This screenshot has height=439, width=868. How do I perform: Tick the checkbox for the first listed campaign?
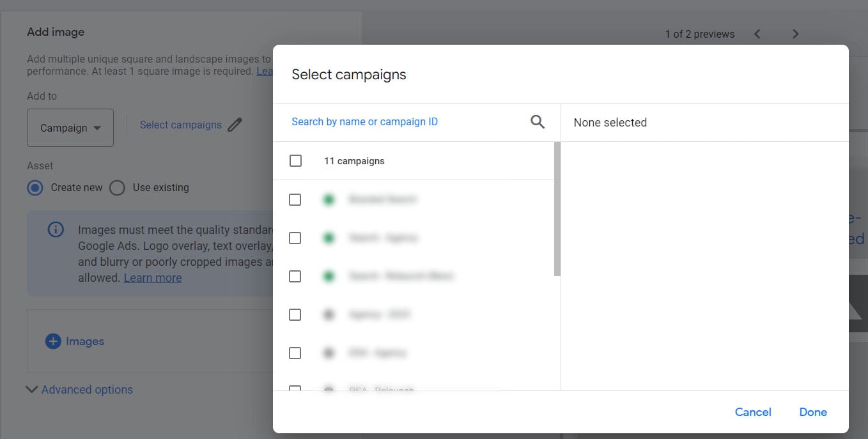click(x=295, y=200)
